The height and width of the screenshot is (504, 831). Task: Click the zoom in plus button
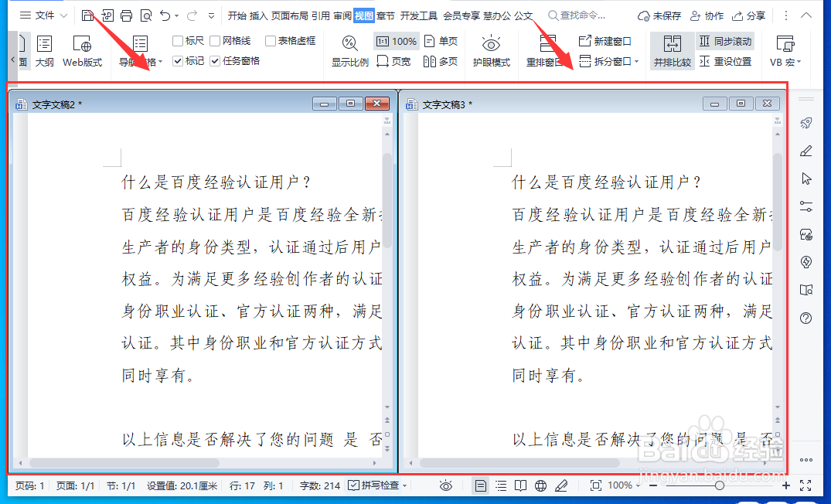(786, 485)
